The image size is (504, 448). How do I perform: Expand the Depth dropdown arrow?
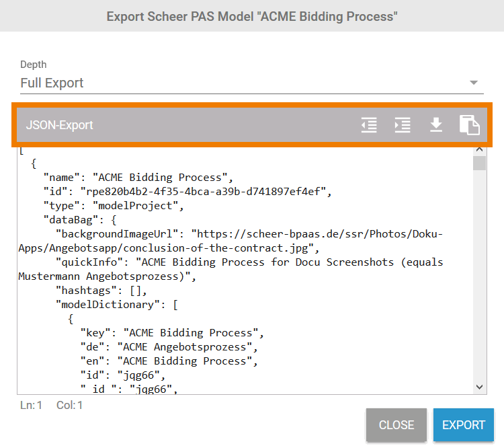coord(474,83)
